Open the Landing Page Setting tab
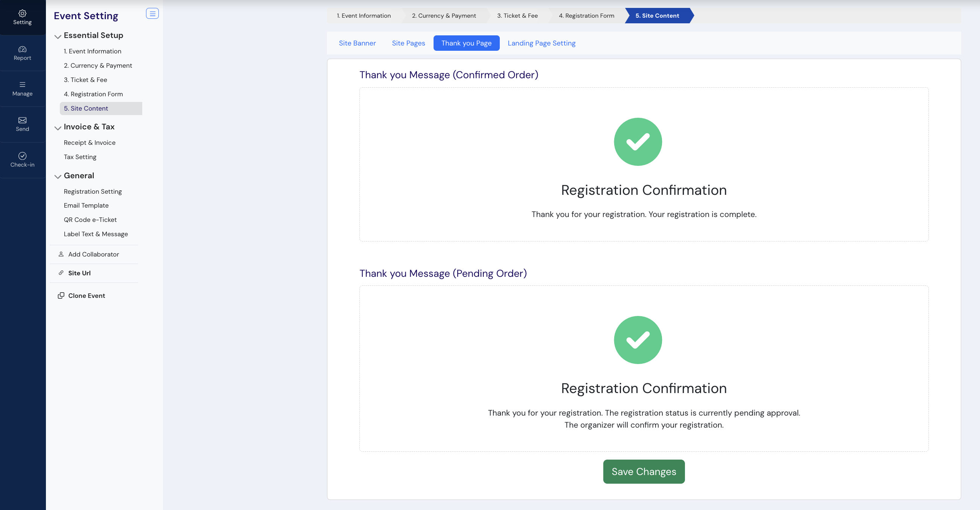The height and width of the screenshot is (510, 980). click(541, 43)
